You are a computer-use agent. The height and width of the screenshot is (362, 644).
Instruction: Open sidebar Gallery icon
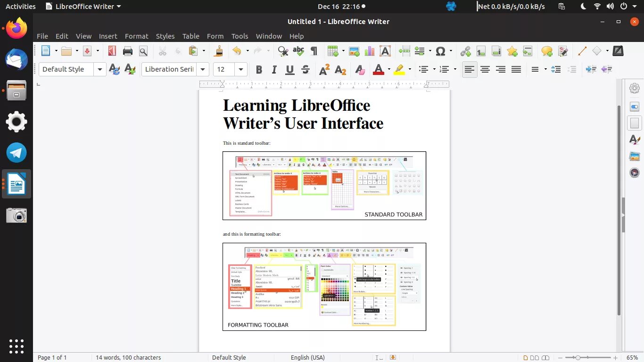(635, 156)
